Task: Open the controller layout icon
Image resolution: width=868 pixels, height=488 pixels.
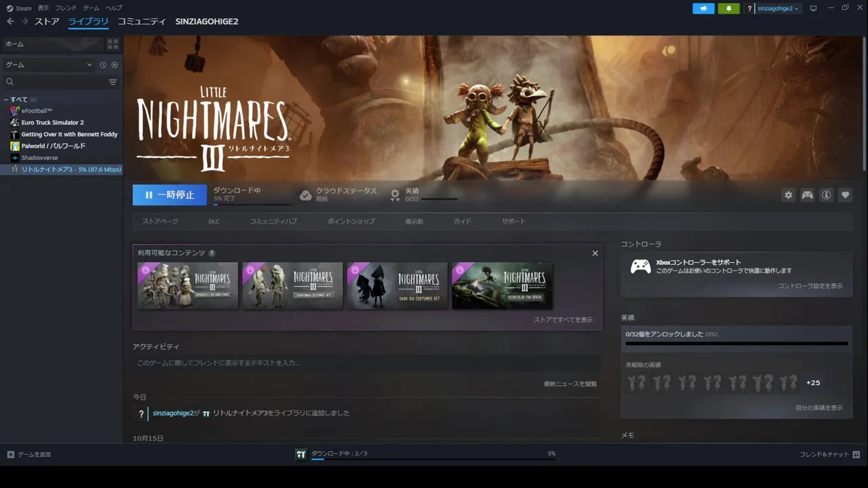Action: 807,195
